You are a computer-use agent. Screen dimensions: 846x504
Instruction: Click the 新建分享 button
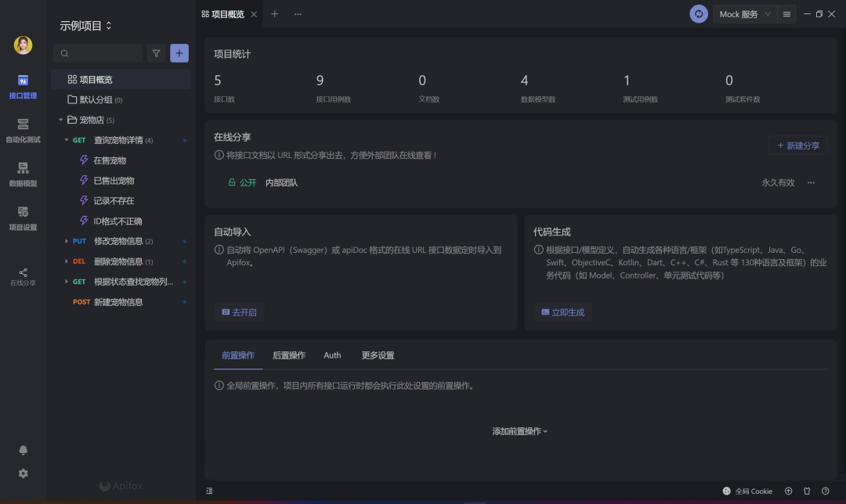click(798, 146)
